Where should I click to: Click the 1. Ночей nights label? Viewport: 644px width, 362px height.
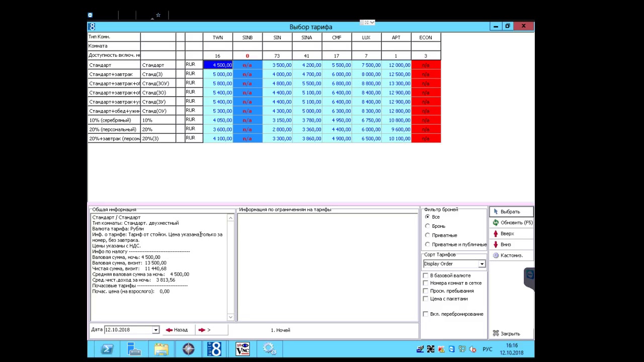point(281,330)
